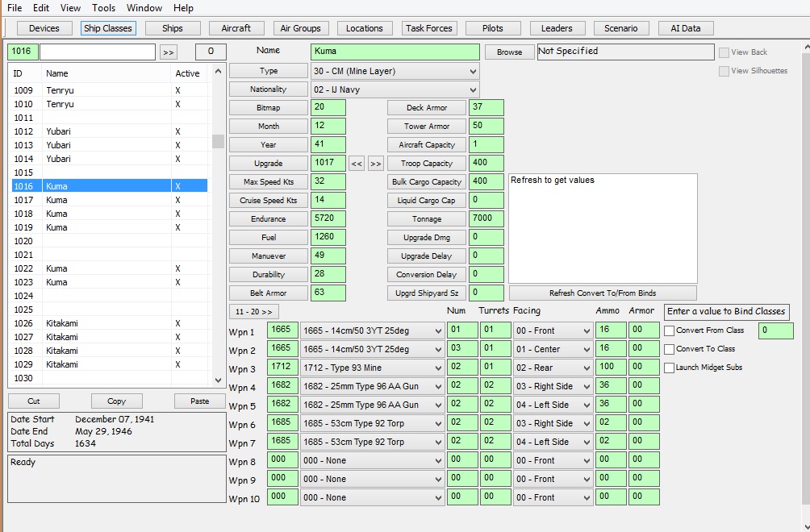Viewport: 810px width, 532px height.
Task: Go to the Task Forces tab
Action: pyautogui.click(x=428, y=28)
